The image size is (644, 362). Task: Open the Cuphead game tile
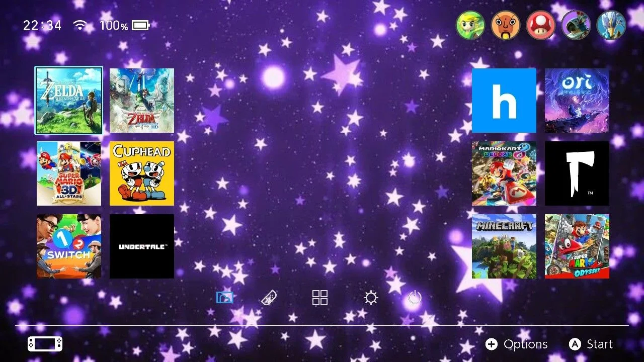coord(142,173)
